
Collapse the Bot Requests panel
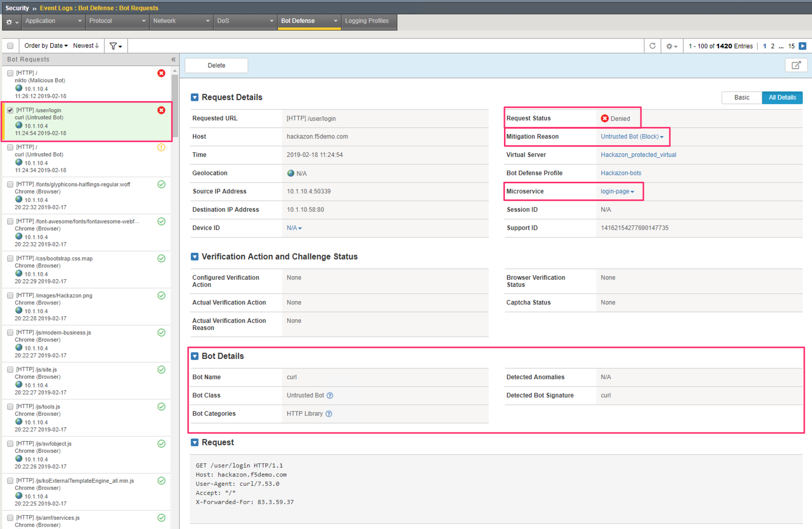coord(173,59)
